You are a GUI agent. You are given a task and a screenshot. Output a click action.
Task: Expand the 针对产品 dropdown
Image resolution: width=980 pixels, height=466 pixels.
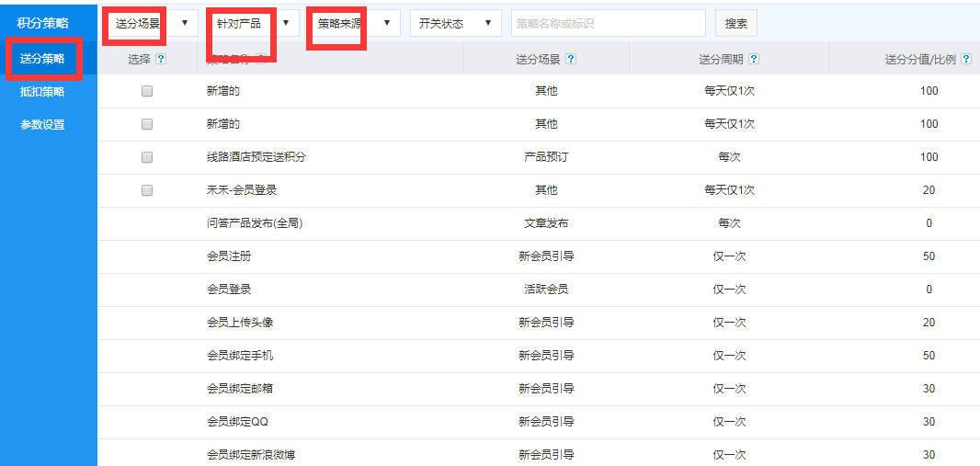click(x=254, y=23)
